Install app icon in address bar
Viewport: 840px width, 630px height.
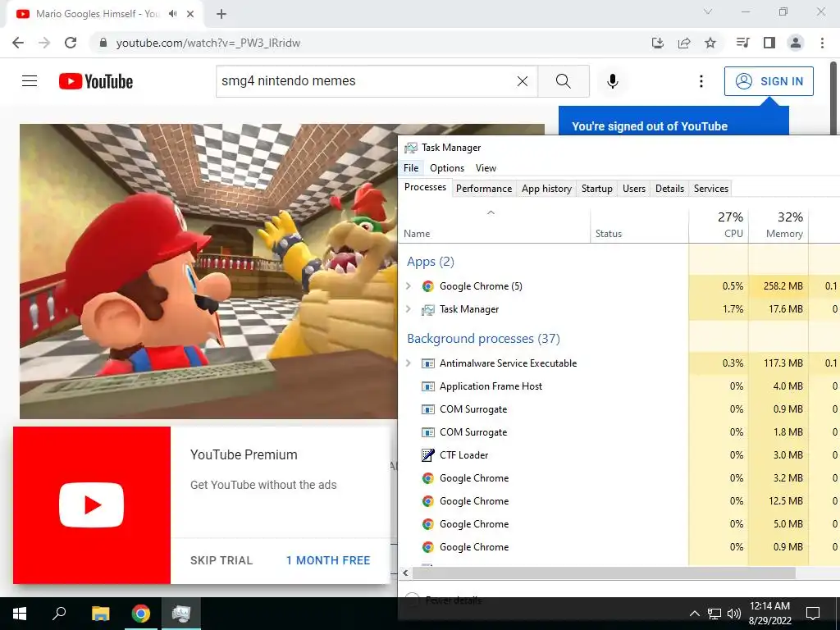658,43
